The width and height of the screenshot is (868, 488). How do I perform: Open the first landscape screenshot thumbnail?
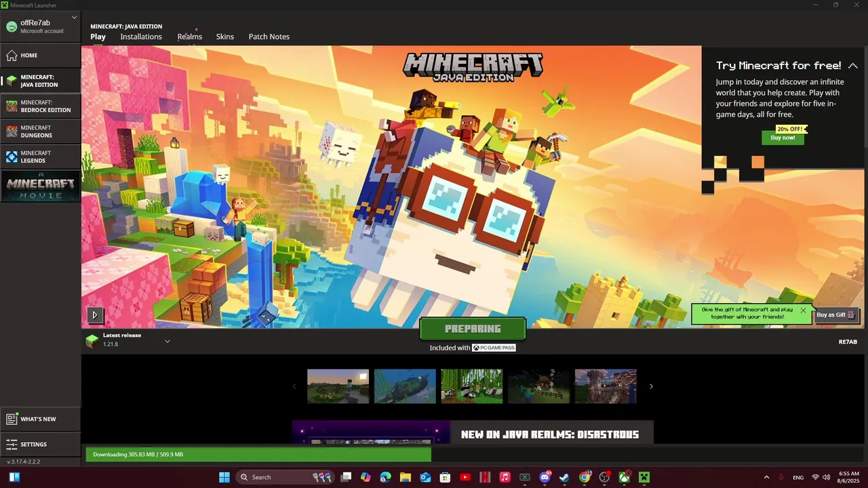338,386
